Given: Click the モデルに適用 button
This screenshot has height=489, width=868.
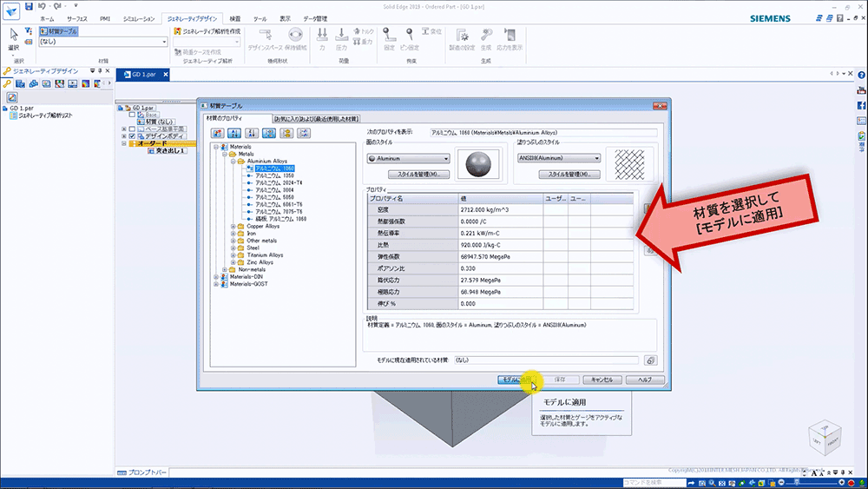Looking at the screenshot, I should pyautogui.click(x=517, y=380).
